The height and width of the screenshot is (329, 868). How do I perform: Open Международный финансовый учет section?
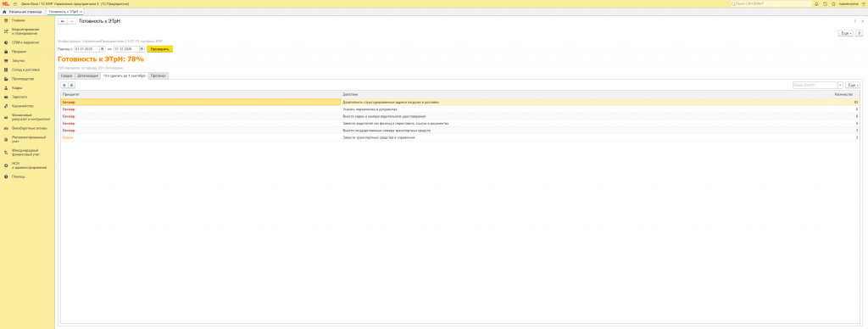(28, 152)
